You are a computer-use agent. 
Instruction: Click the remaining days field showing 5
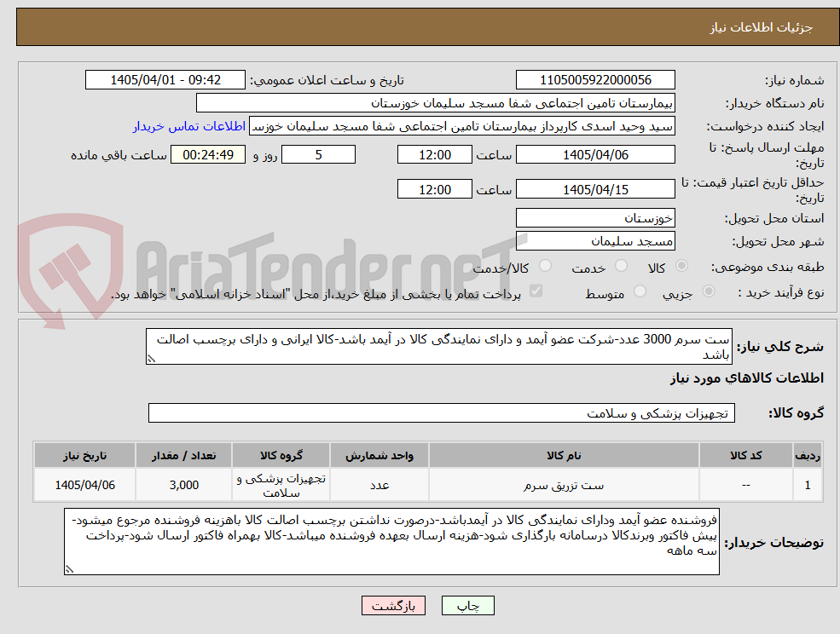coord(318,155)
